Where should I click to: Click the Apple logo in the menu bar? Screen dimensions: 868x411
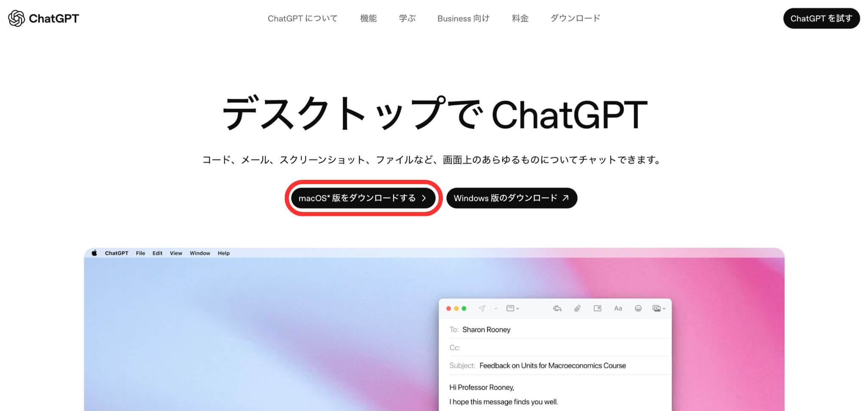coord(94,253)
